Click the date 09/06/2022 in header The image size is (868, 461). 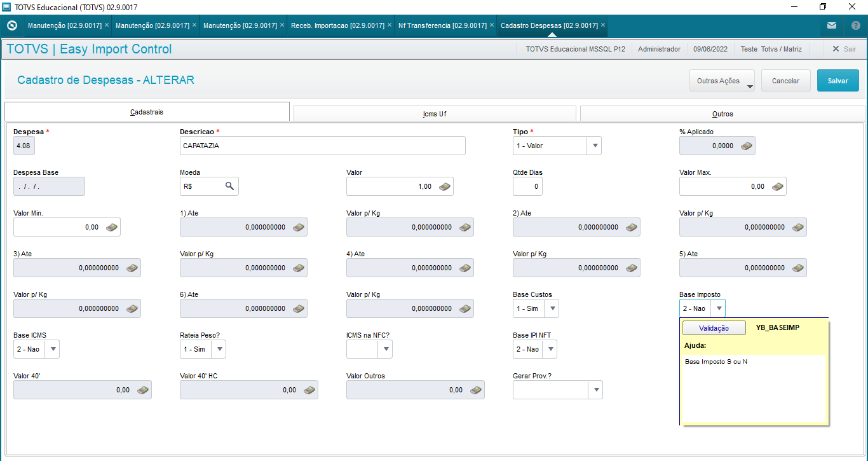[710, 49]
